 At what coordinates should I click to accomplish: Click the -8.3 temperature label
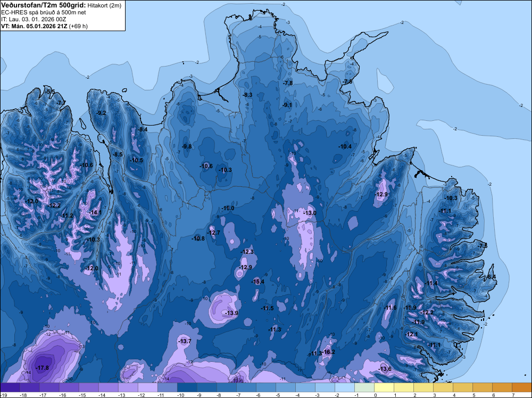point(247,95)
